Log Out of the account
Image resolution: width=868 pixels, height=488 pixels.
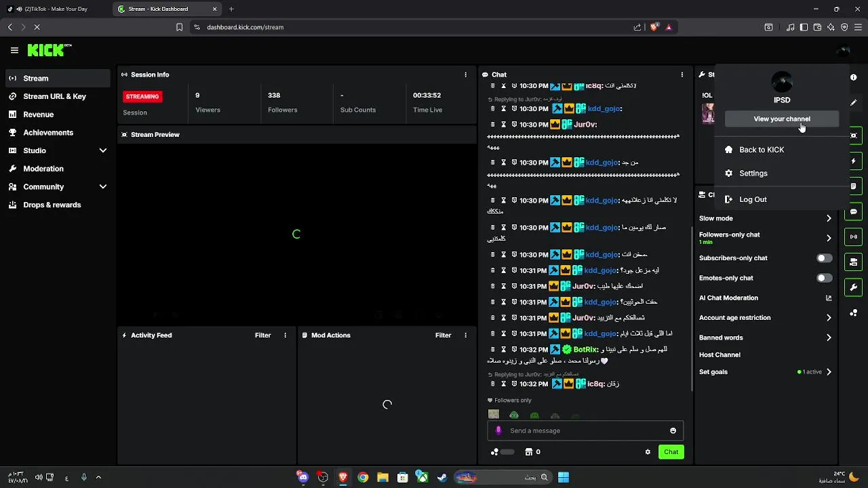click(x=782, y=199)
